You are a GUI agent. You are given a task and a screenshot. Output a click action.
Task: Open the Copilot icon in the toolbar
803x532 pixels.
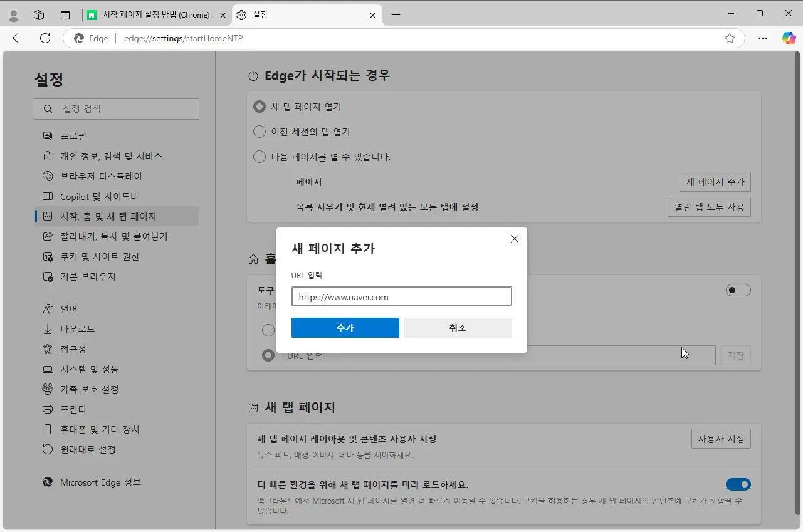[x=789, y=38]
